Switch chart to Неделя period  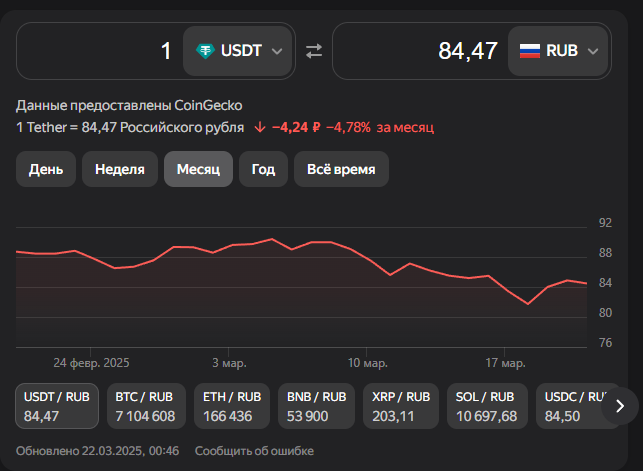[x=120, y=169]
